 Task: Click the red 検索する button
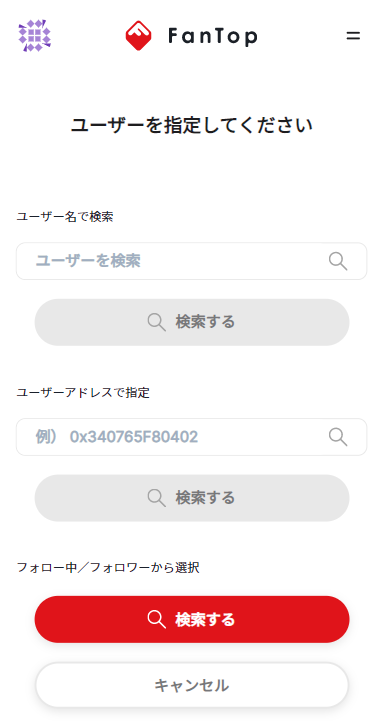click(192, 619)
